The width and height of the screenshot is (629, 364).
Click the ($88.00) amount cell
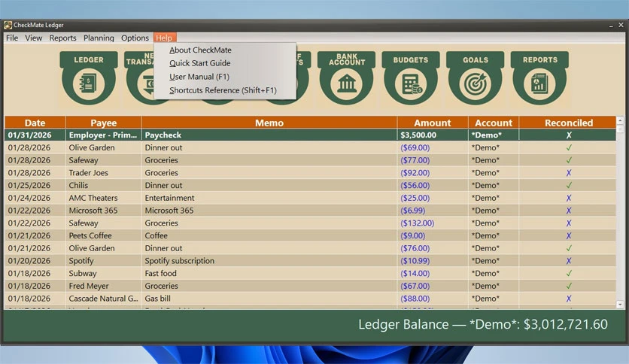tap(433, 299)
